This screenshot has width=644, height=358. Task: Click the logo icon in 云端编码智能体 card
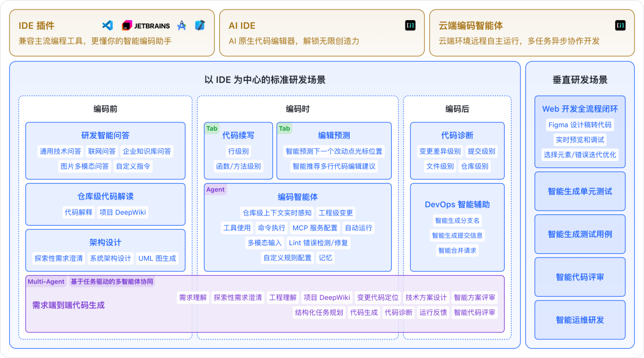(620, 25)
